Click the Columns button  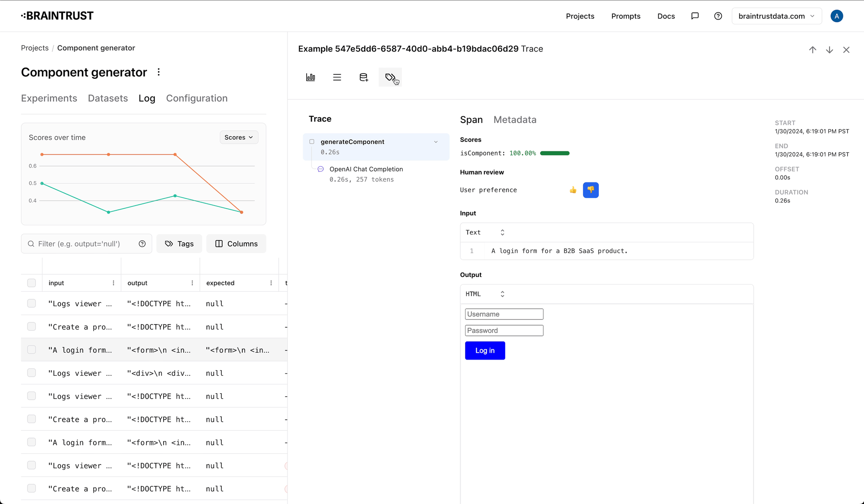[x=236, y=244]
